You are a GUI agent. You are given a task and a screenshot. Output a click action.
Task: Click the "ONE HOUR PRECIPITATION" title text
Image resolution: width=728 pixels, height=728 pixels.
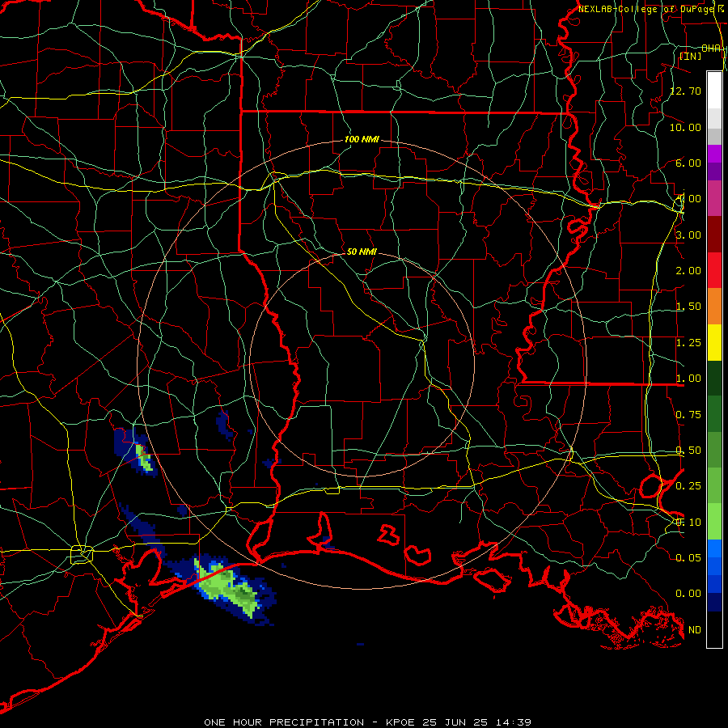pos(284,722)
